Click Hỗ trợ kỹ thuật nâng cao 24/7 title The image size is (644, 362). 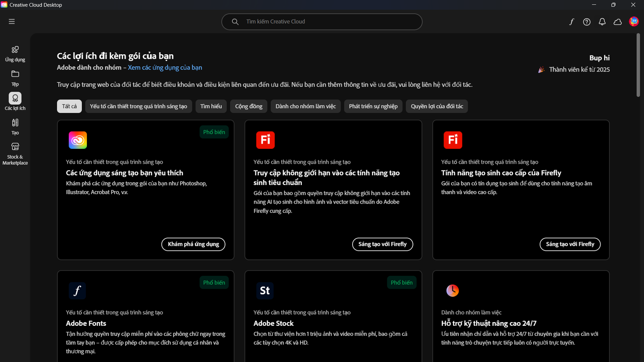tap(489, 323)
